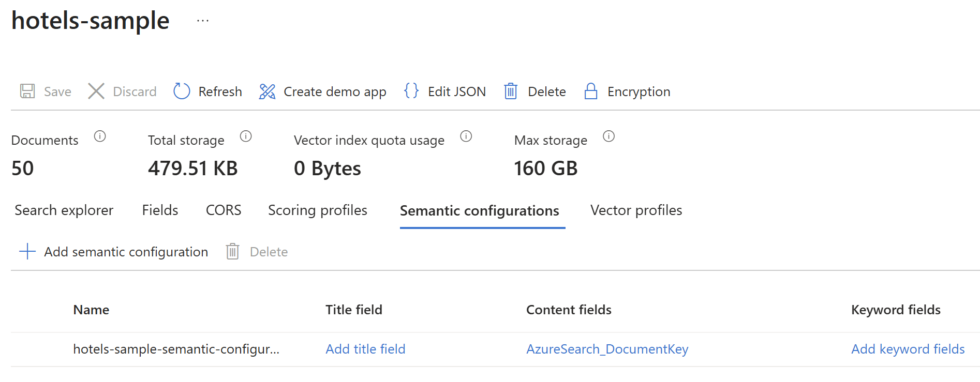Screen dimensions: 980x382
Task: Open the AzureSearch_DocumentKey content field link
Action: (x=607, y=349)
